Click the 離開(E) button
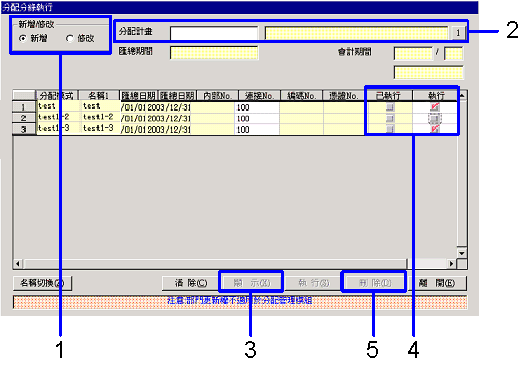 click(x=437, y=283)
